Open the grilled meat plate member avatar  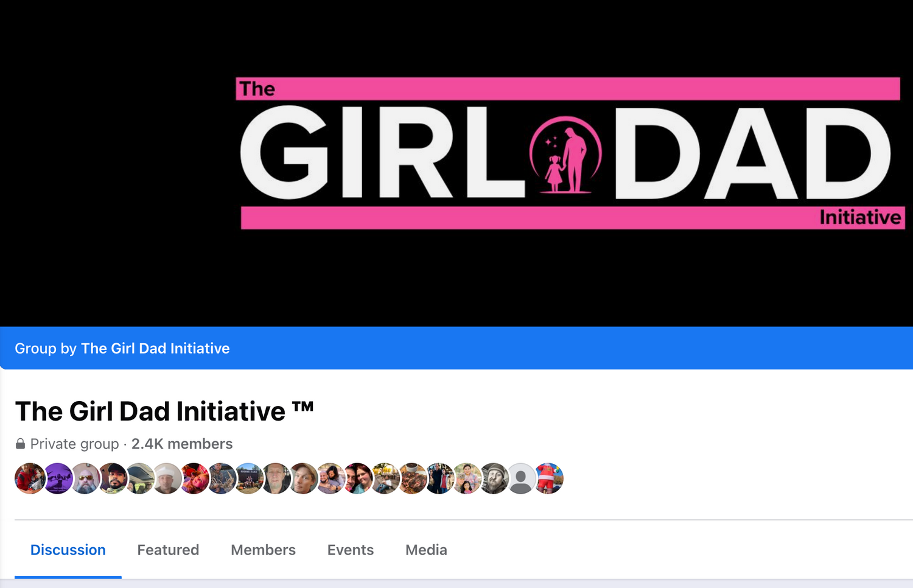click(412, 478)
